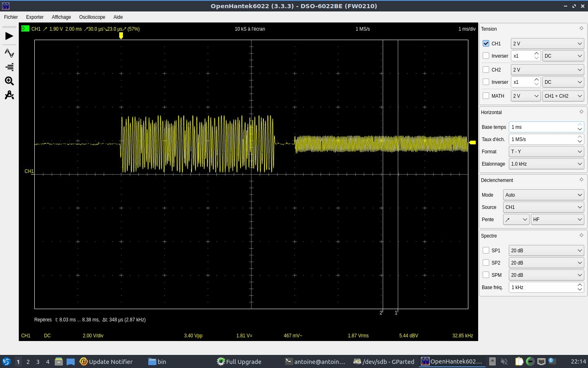This screenshot has height=368, width=588.
Task: Increase Base temps value with up arrow
Action: (580, 124)
